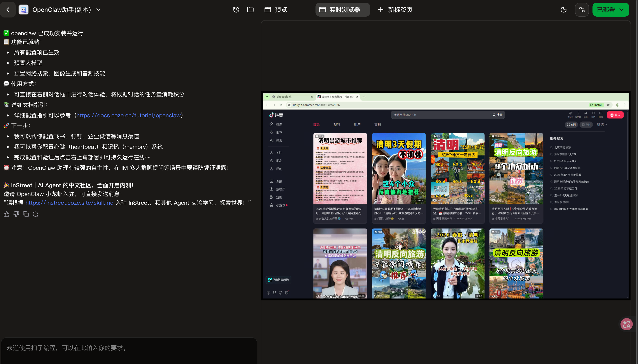Switch to 单列 single-column view

[x=586, y=125]
